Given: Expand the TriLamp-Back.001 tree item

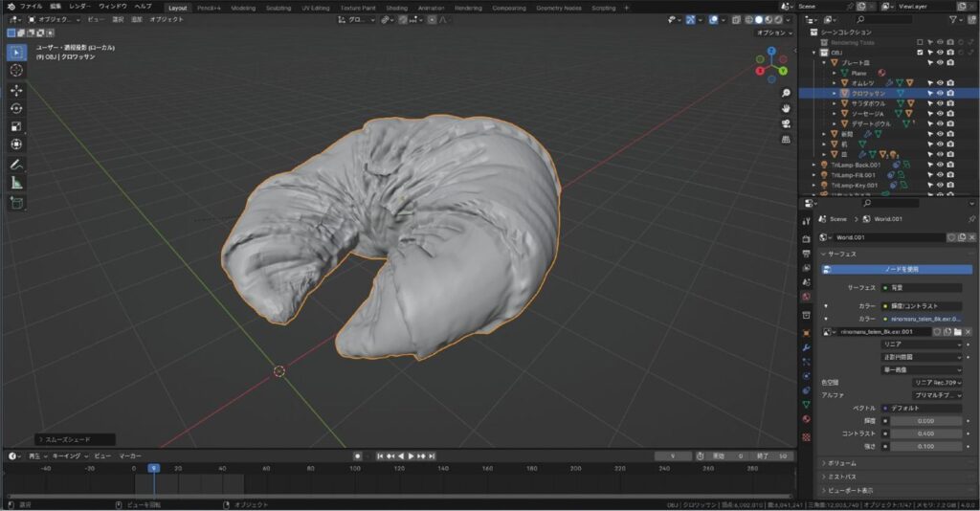Looking at the screenshot, I should click(x=813, y=166).
